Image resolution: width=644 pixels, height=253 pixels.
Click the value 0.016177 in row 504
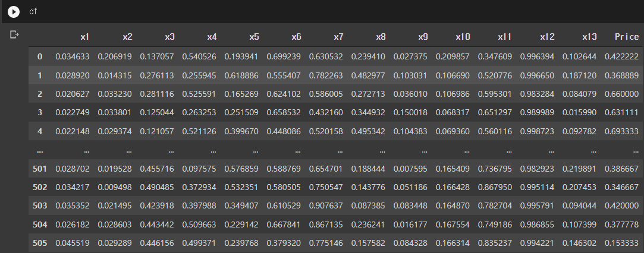[411, 224]
